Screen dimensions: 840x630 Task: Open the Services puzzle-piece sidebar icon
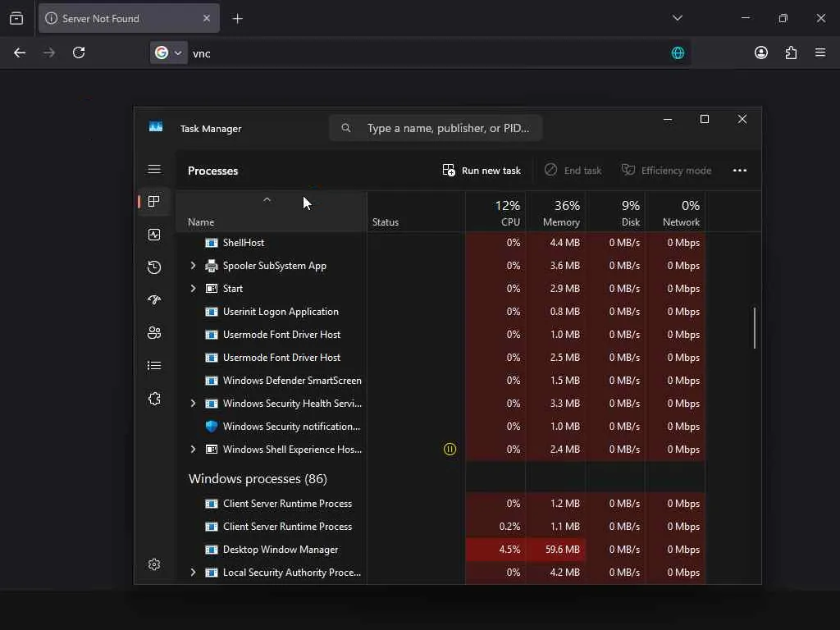click(154, 399)
